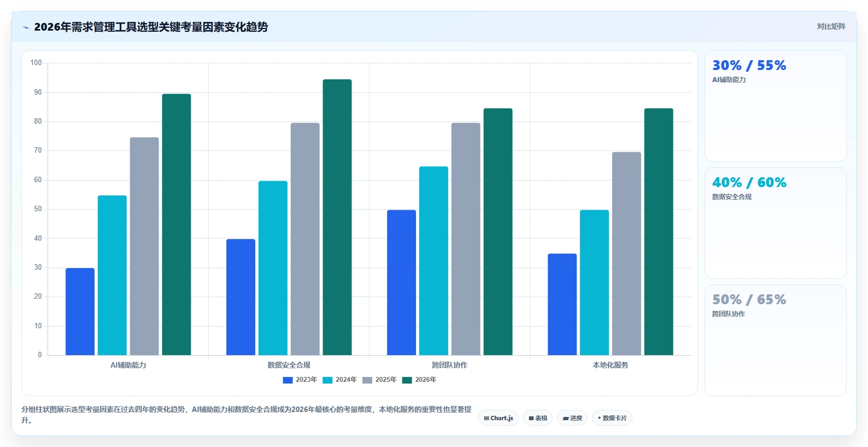Open the 50% / 65% 跨团队协作 card

point(775,340)
